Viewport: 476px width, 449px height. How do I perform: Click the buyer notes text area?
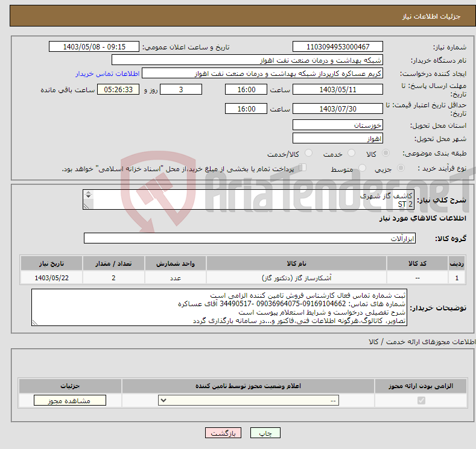click(x=219, y=307)
